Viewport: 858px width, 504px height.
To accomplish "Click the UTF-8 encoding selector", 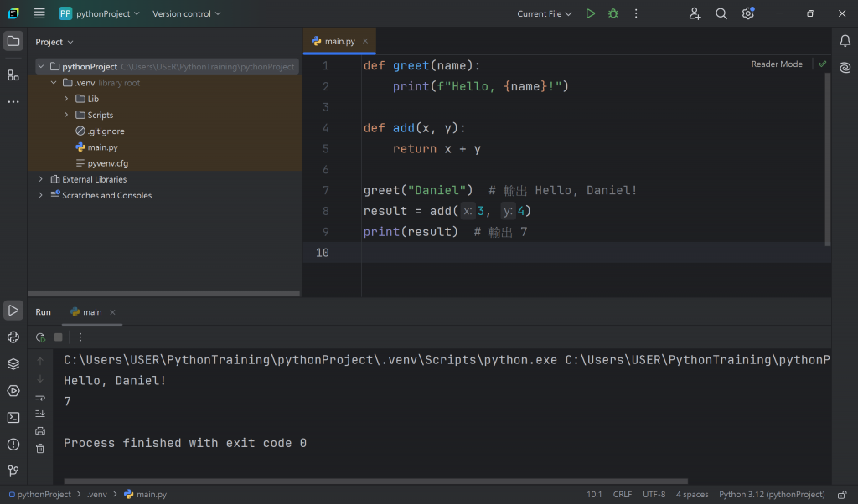I will click(654, 495).
